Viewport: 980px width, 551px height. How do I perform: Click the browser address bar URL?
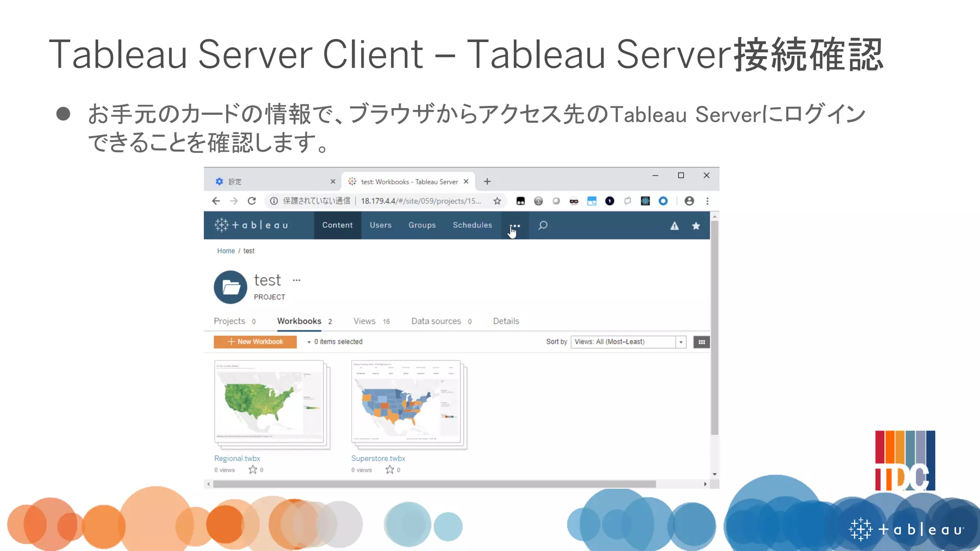(x=421, y=201)
